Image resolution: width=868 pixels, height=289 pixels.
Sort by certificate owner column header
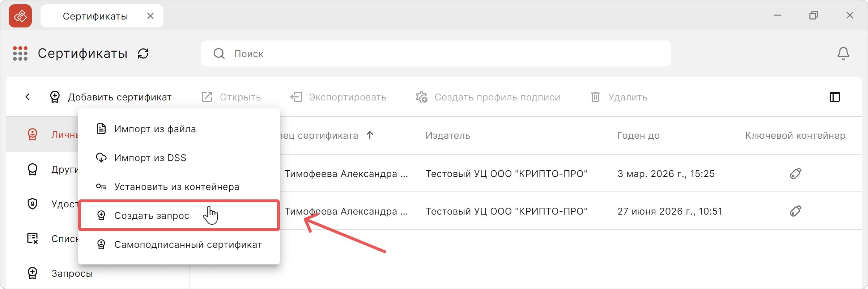(319, 135)
